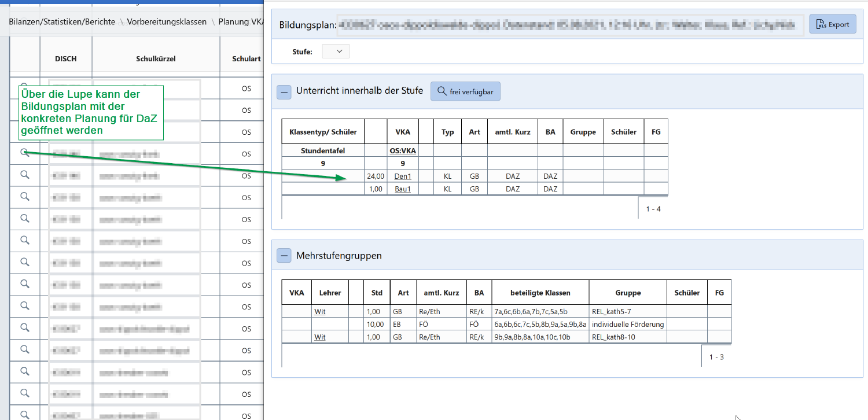This screenshot has height=420, width=868.
Task: Click the Schulkürzel column header
Action: click(x=156, y=59)
